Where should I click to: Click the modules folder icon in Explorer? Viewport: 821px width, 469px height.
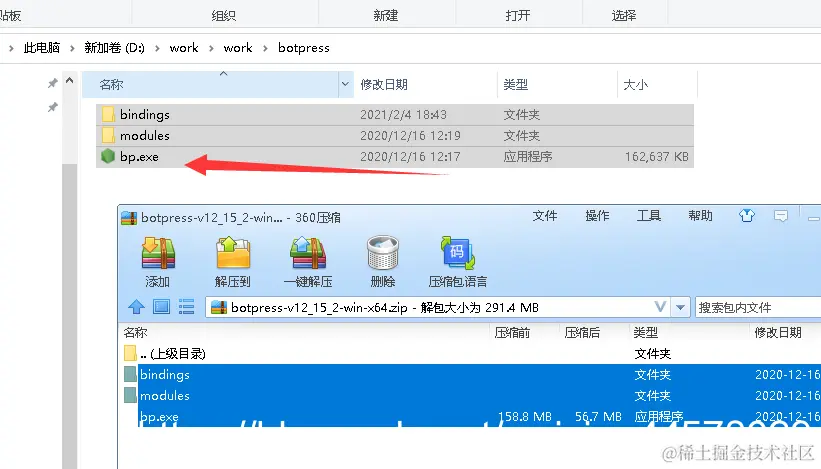(x=108, y=135)
